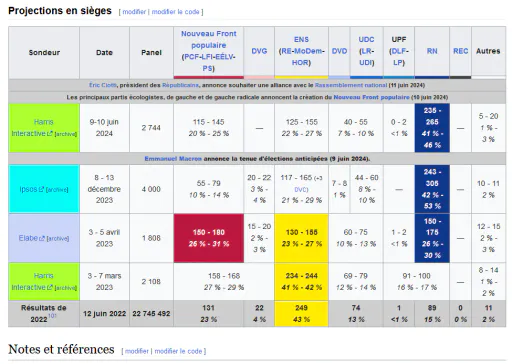Follow the Rassemblement national link
Image resolution: width=512 pixels, height=364 pixels.
(x=351, y=85)
